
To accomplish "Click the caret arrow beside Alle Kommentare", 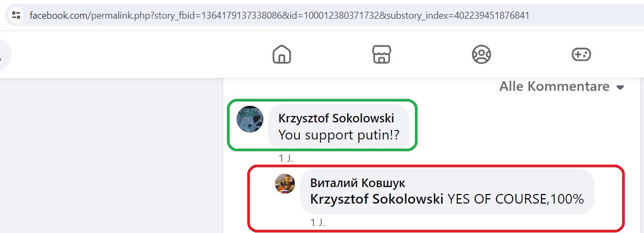I will 620,88.
